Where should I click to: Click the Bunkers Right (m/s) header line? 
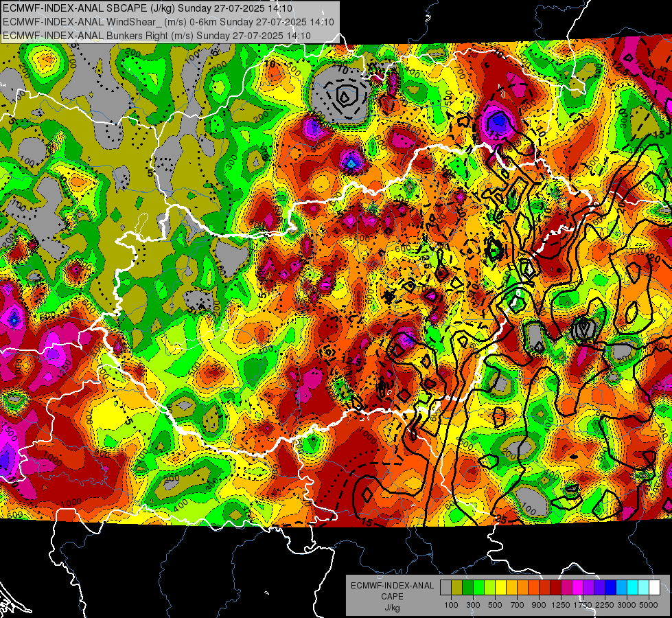point(157,36)
